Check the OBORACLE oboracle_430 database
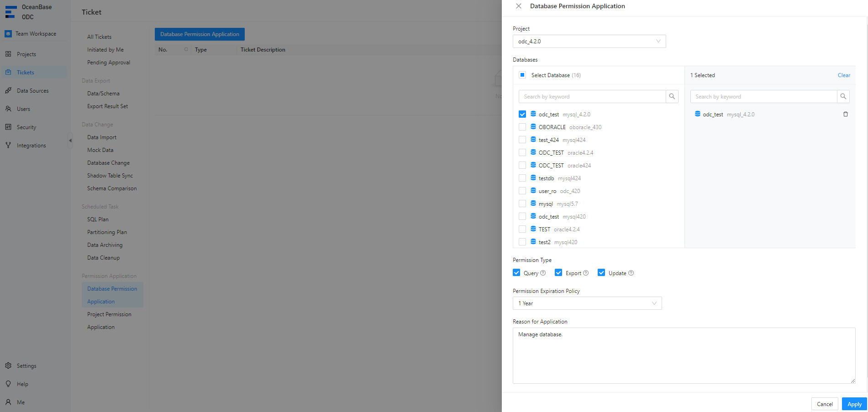 point(522,127)
